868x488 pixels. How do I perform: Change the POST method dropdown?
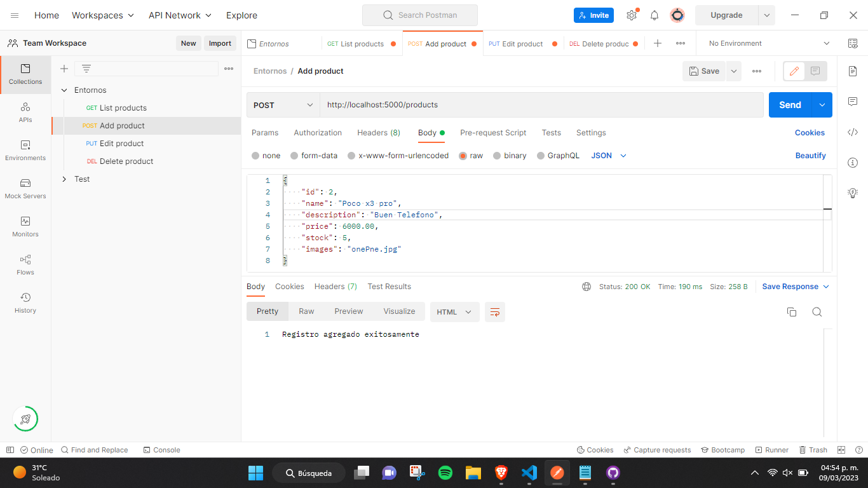point(283,105)
